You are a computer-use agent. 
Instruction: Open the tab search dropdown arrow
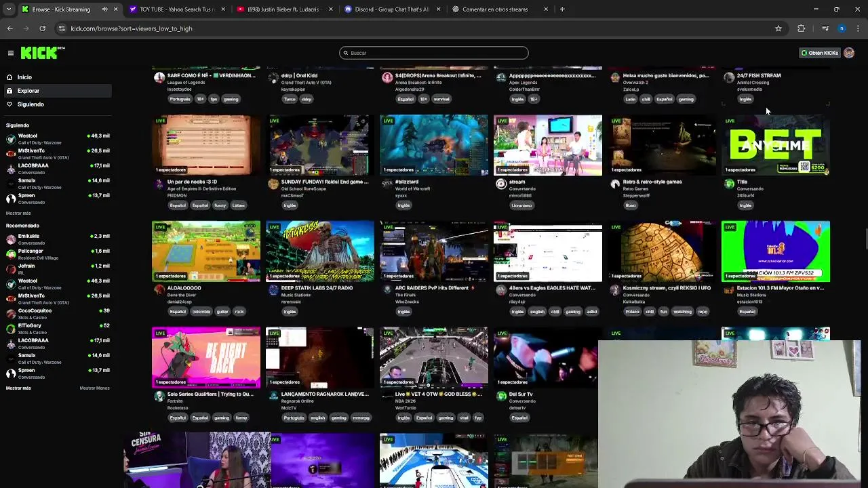point(8,9)
